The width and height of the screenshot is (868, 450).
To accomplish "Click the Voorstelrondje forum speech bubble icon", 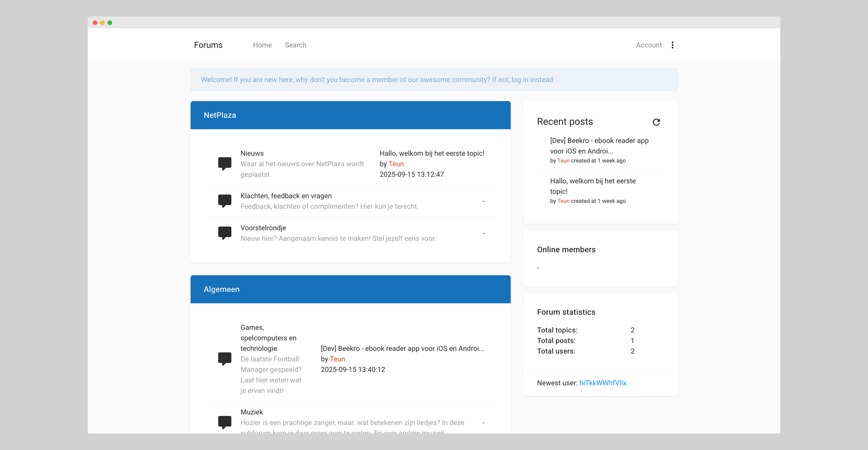I will click(224, 233).
